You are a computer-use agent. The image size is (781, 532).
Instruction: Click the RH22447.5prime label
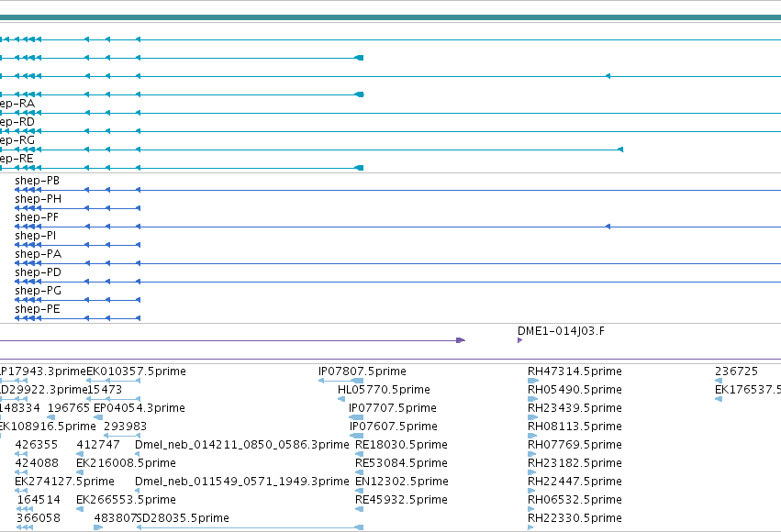click(575, 482)
